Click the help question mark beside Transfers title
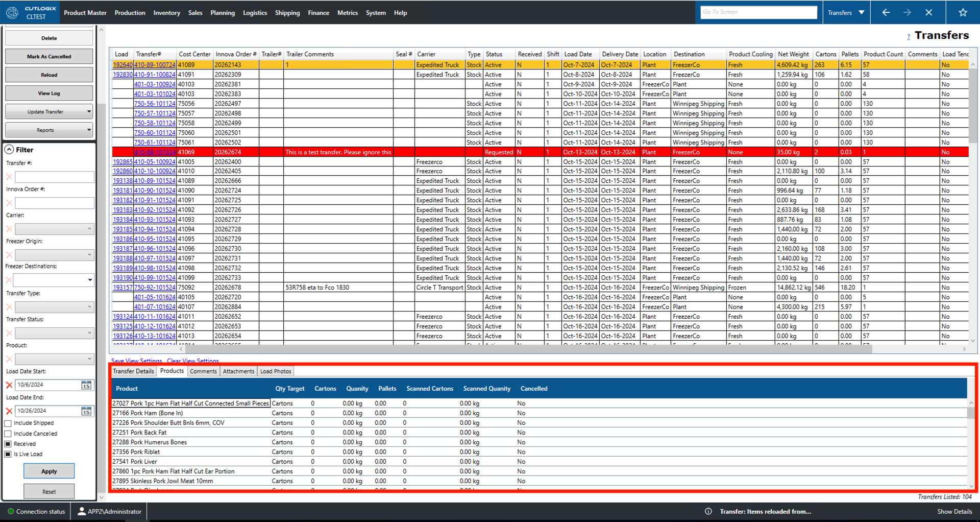Viewport: 980px width, 522px height. click(x=909, y=36)
